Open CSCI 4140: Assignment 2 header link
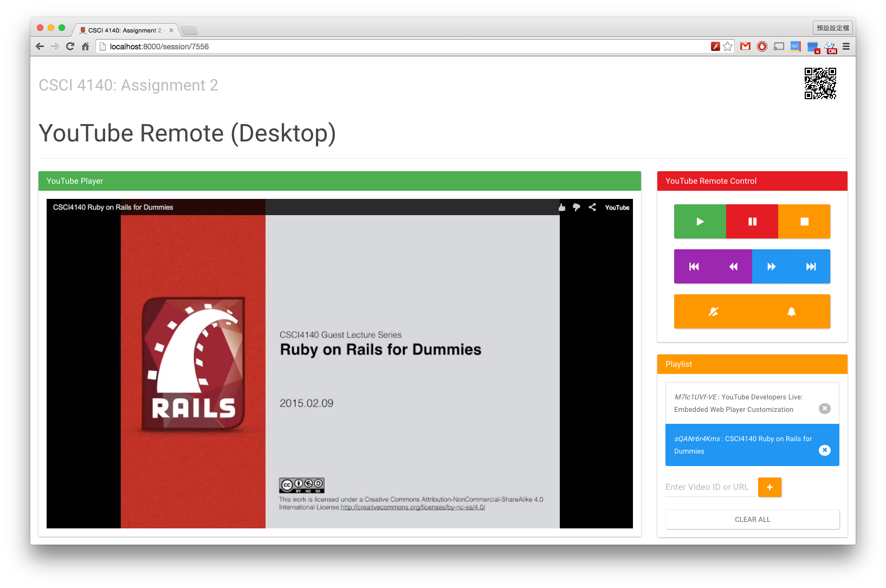 (x=128, y=85)
